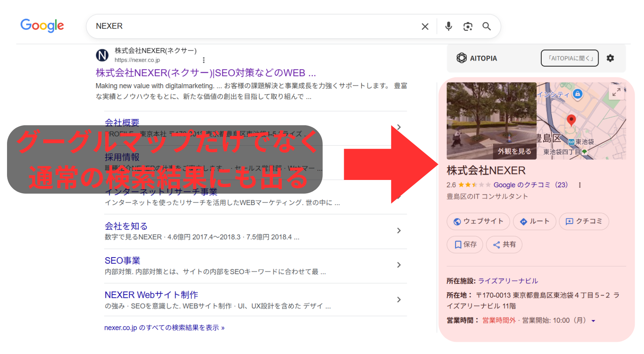Open the three-dot menu beside Googleのクチコミ
Screen dimensions: 644x354
tap(580, 185)
